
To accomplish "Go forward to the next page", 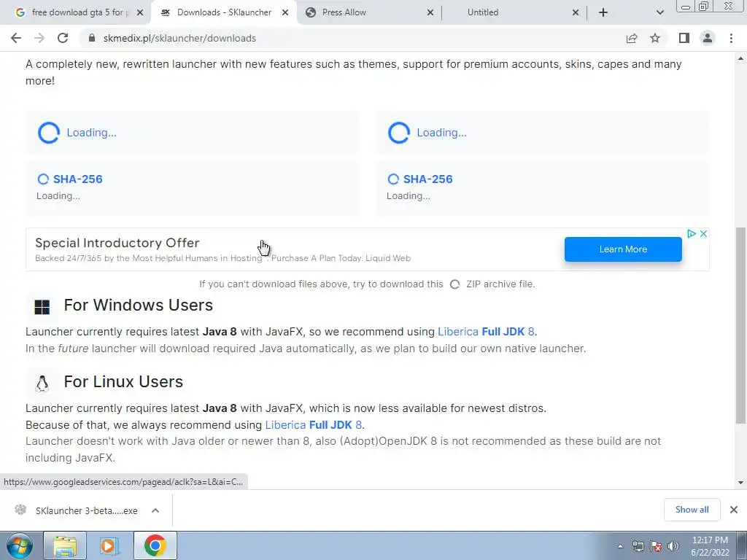I will tap(39, 38).
